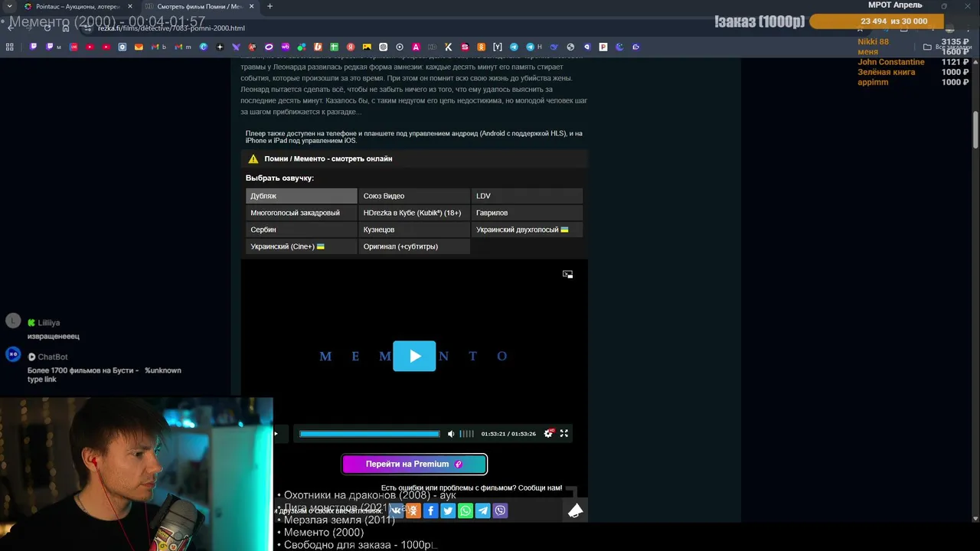The image size is (980, 551).
Task: Select the HDrezka в Кубе (18+) voiceover
Action: (x=414, y=213)
